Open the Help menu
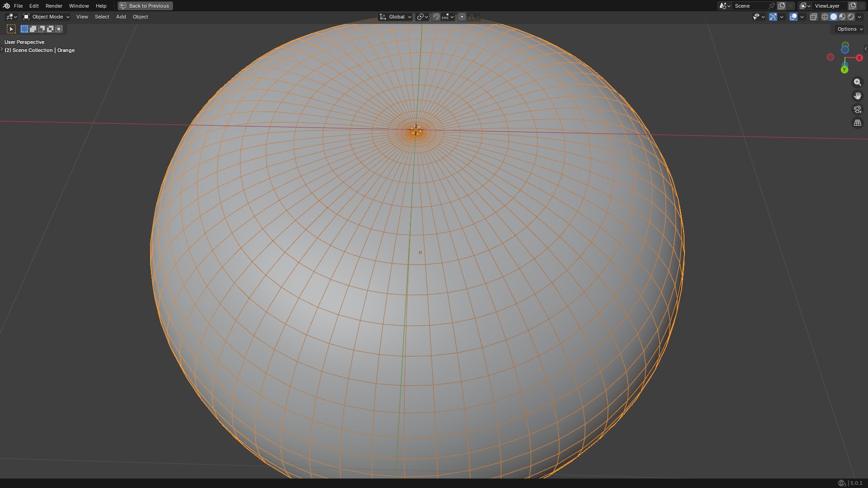This screenshot has height=488, width=868. 101,6
